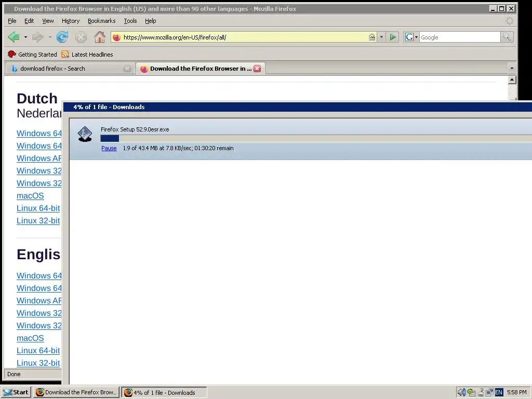Switch to the download firefox Search tab

coord(70,69)
